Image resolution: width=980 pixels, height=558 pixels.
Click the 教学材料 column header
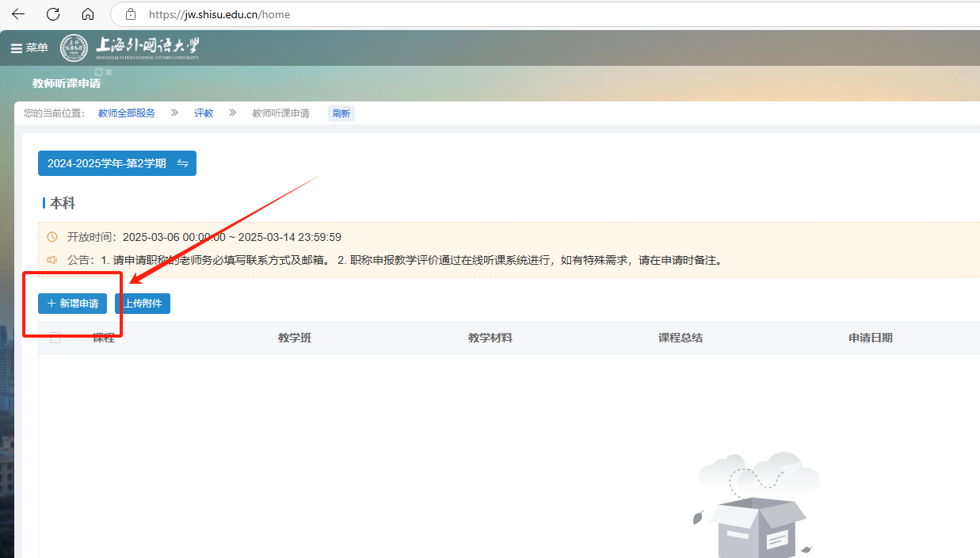(490, 338)
